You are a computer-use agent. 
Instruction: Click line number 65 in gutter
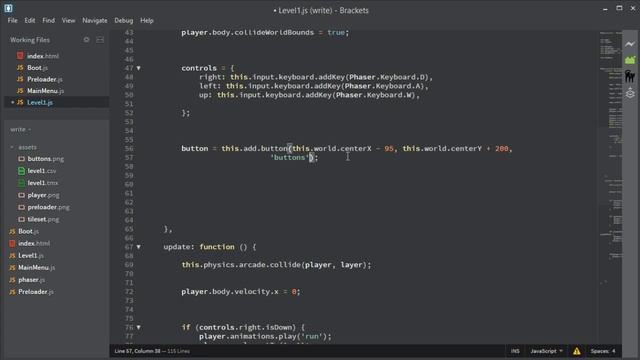pyautogui.click(x=129, y=229)
